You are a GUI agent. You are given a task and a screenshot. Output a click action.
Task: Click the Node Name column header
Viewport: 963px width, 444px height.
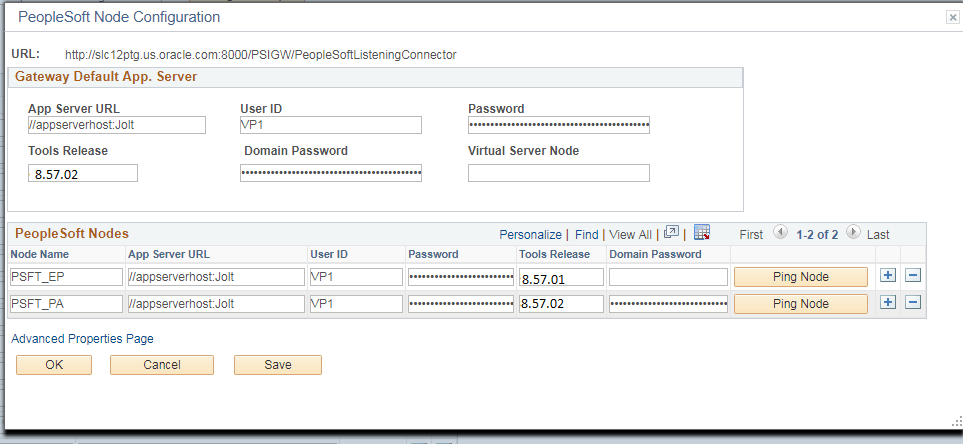[40, 254]
